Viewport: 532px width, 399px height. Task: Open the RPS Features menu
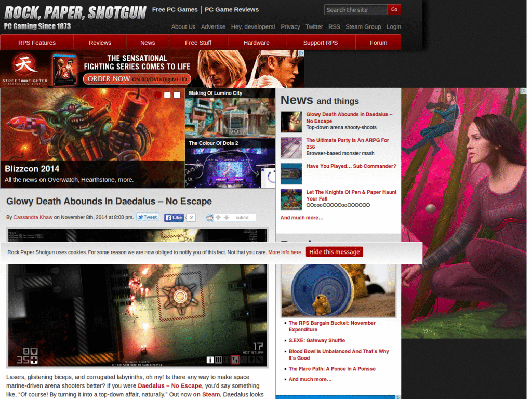coord(37,43)
